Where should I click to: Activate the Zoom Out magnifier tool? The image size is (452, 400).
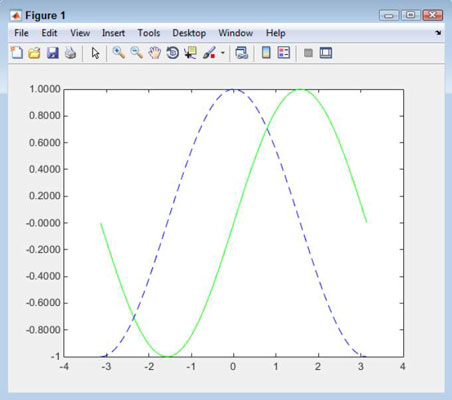pos(136,53)
